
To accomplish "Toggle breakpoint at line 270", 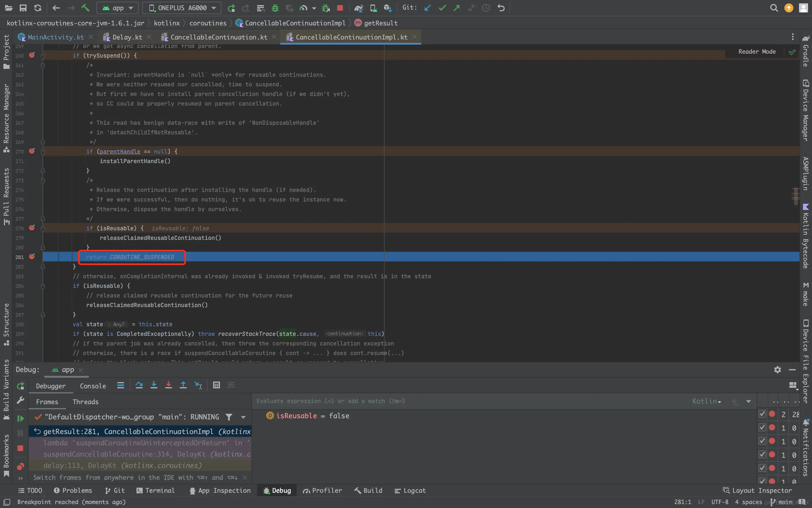I will [x=32, y=151].
